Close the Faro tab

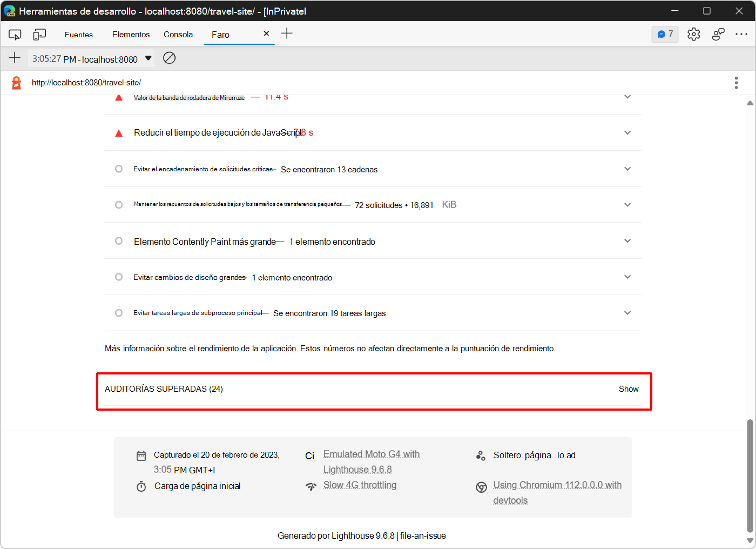(266, 34)
